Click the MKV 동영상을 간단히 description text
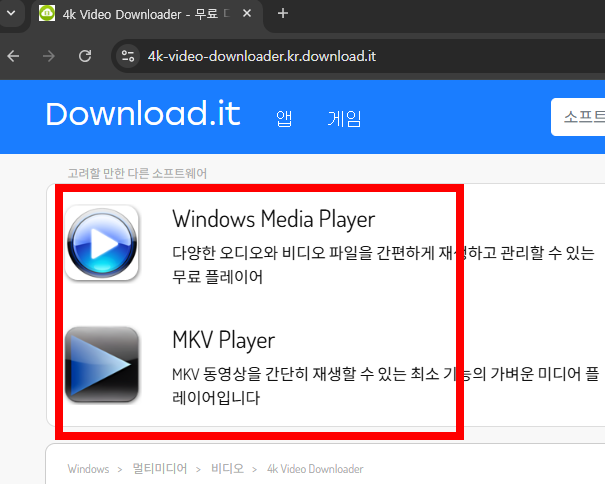 (x=385, y=386)
